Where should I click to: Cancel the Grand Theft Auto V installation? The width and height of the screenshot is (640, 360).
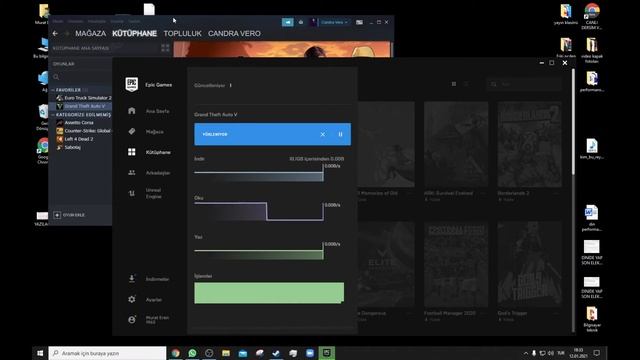click(322, 134)
